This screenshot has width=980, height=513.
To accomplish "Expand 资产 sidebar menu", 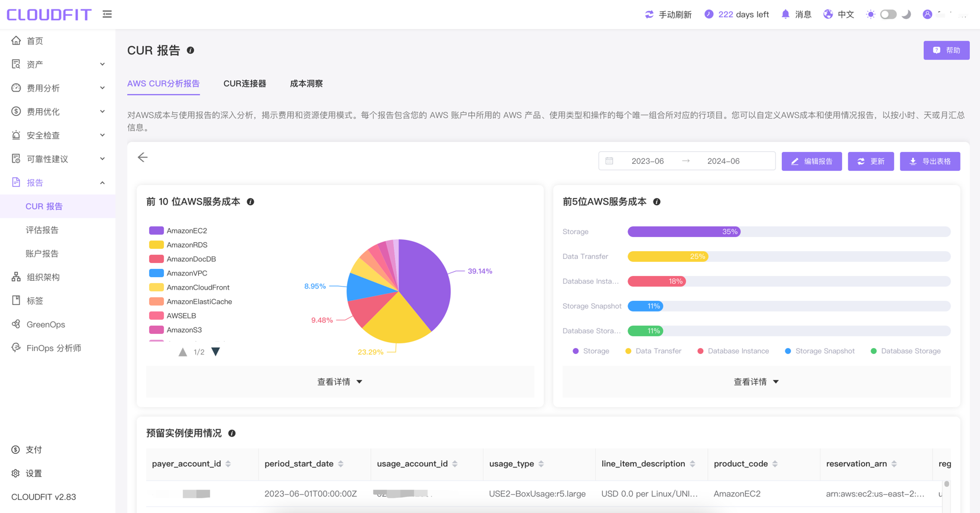I will click(x=58, y=64).
